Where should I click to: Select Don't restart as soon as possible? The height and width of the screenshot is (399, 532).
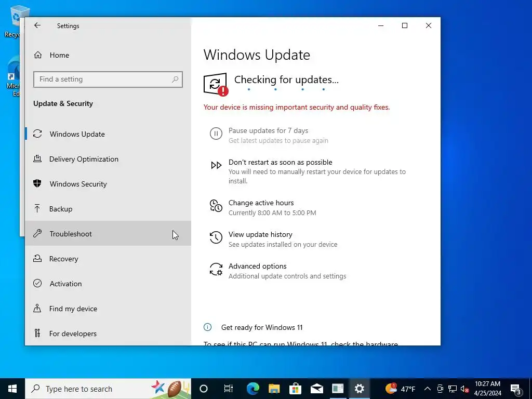[280, 162]
